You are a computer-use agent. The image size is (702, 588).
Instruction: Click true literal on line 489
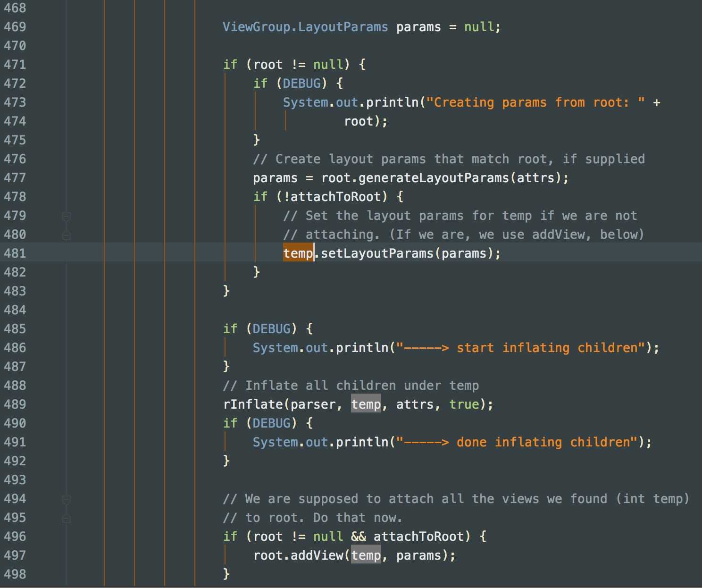point(464,404)
